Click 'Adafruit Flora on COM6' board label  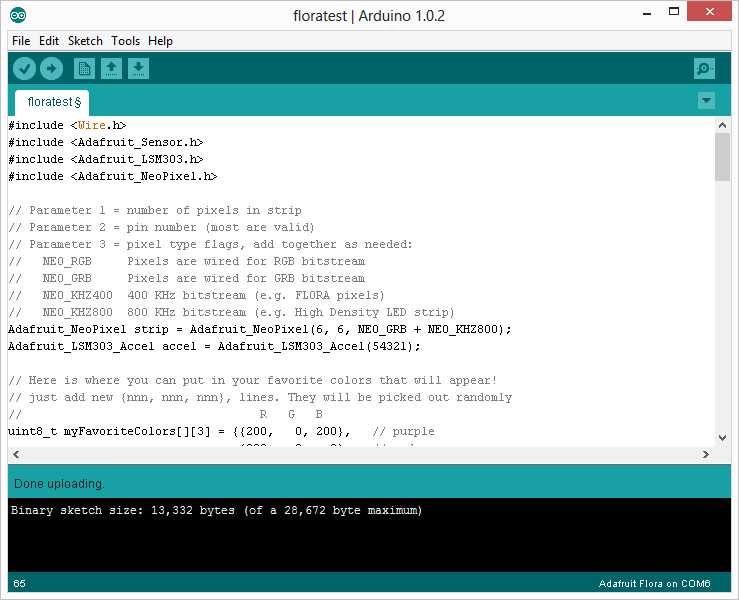click(x=654, y=584)
